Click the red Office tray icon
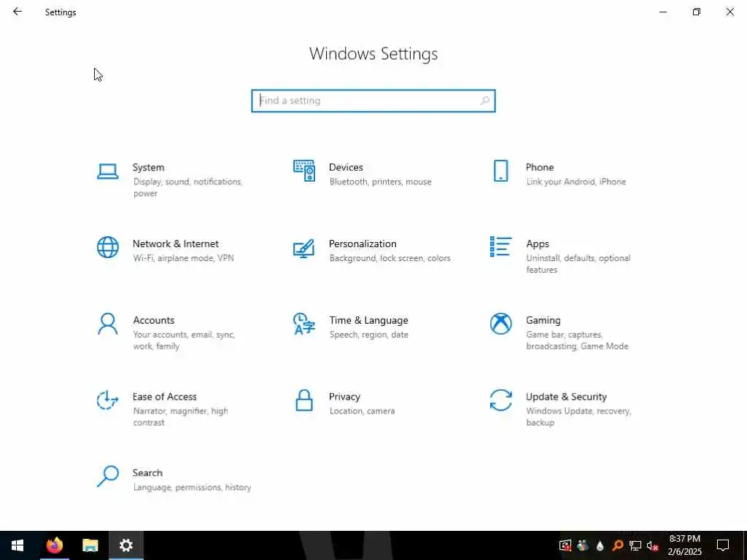Screen dimensions: 747x560 565,545
